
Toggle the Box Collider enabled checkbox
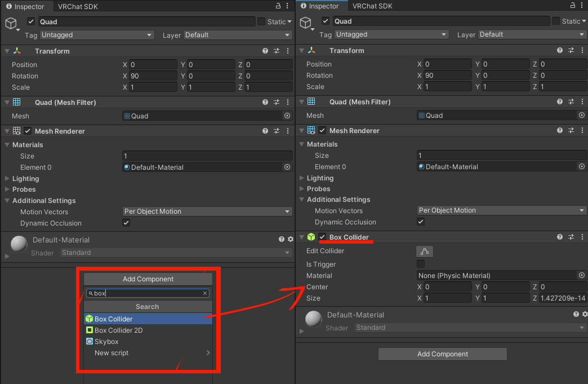(323, 237)
